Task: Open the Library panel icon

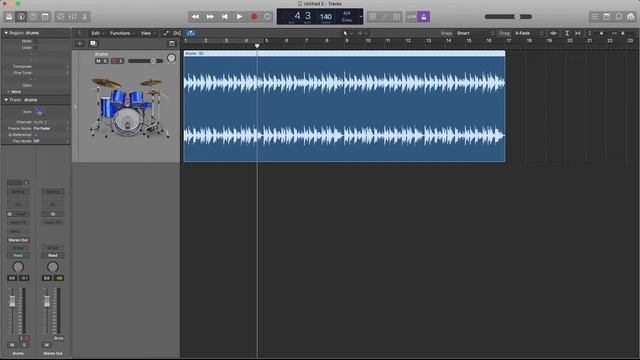Action: (9, 17)
